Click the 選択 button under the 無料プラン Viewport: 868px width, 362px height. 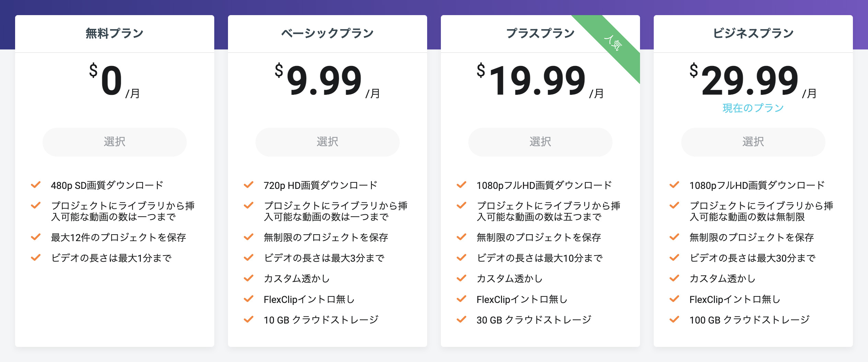click(x=114, y=142)
